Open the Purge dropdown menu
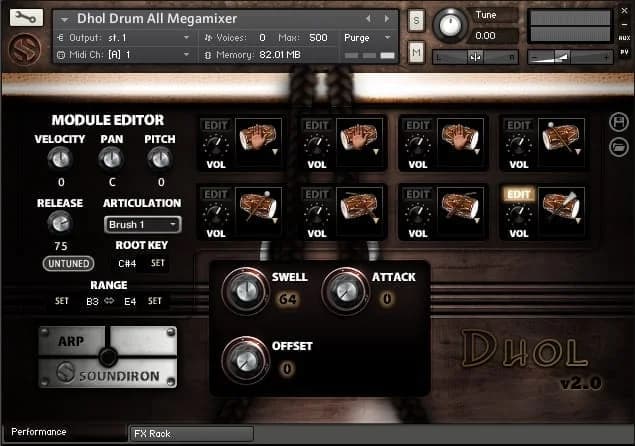Image resolution: width=635 pixels, height=446 pixels. (367, 37)
